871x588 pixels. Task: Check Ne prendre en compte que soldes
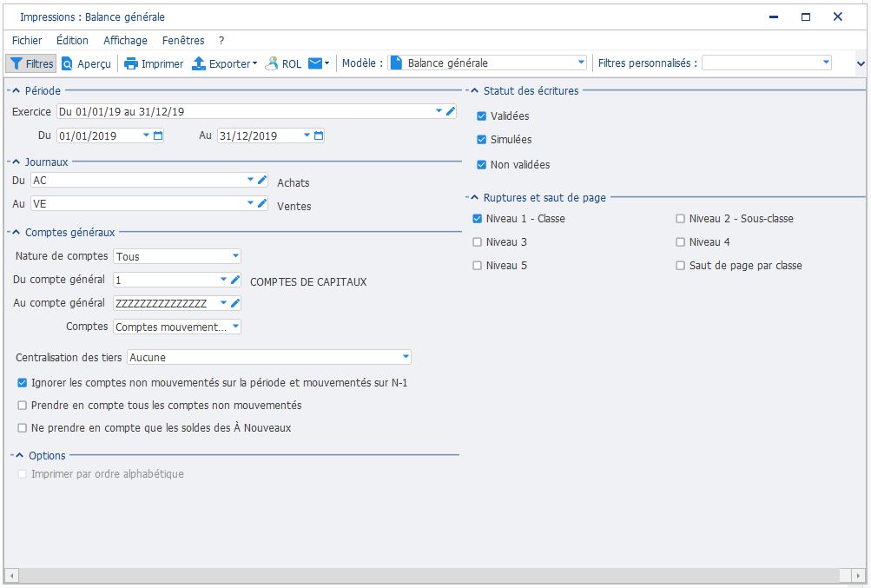click(x=23, y=428)
